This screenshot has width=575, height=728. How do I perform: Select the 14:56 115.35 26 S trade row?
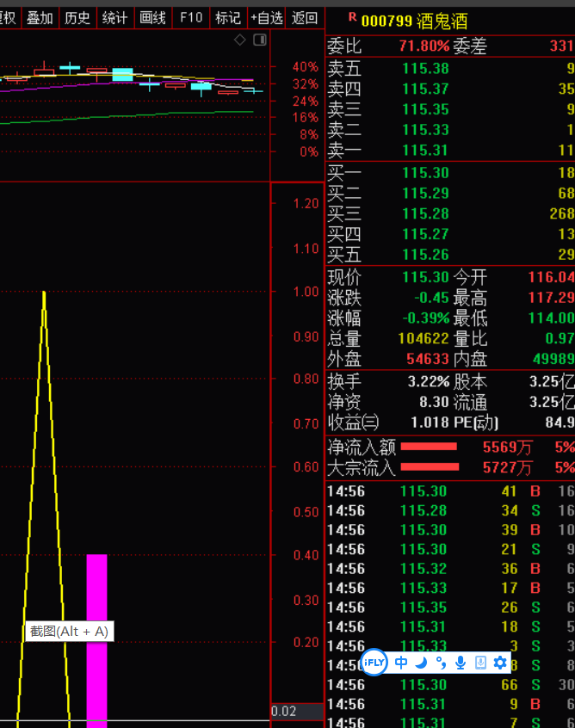[450, 608]
